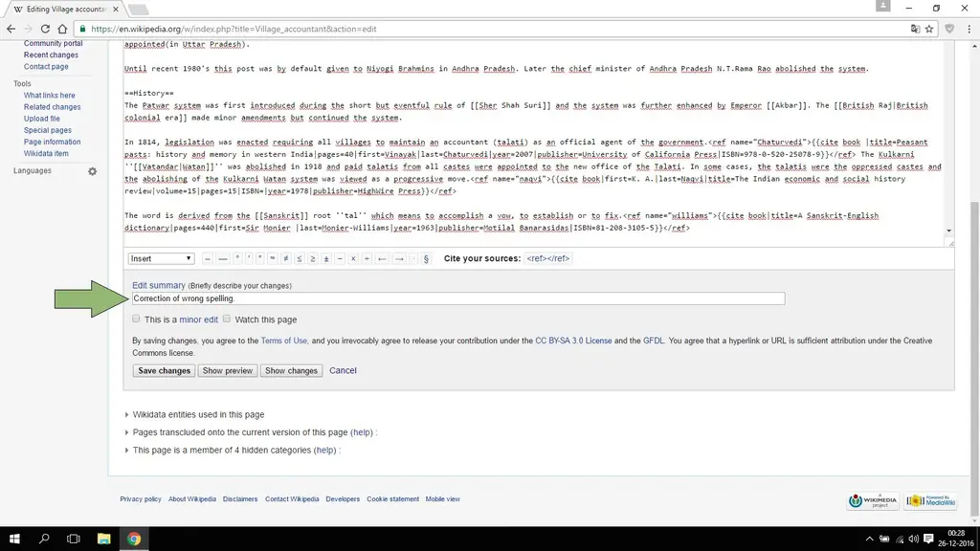This screenshot has width=980, height=551.
Task: Open the GFDL license link
Action: 653,342
